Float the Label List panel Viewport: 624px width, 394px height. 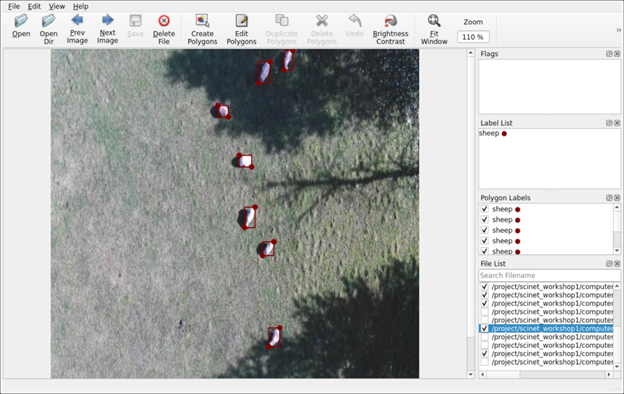[x=609, y=123]
